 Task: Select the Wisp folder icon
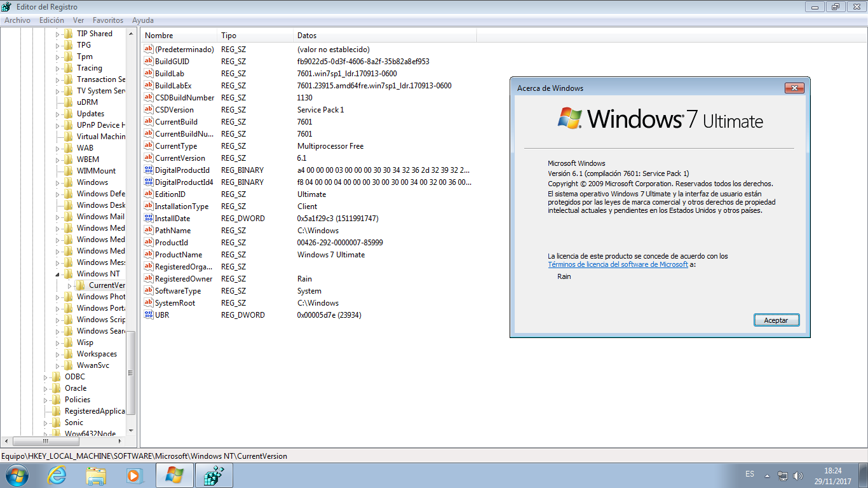click(x=68, y=342)
